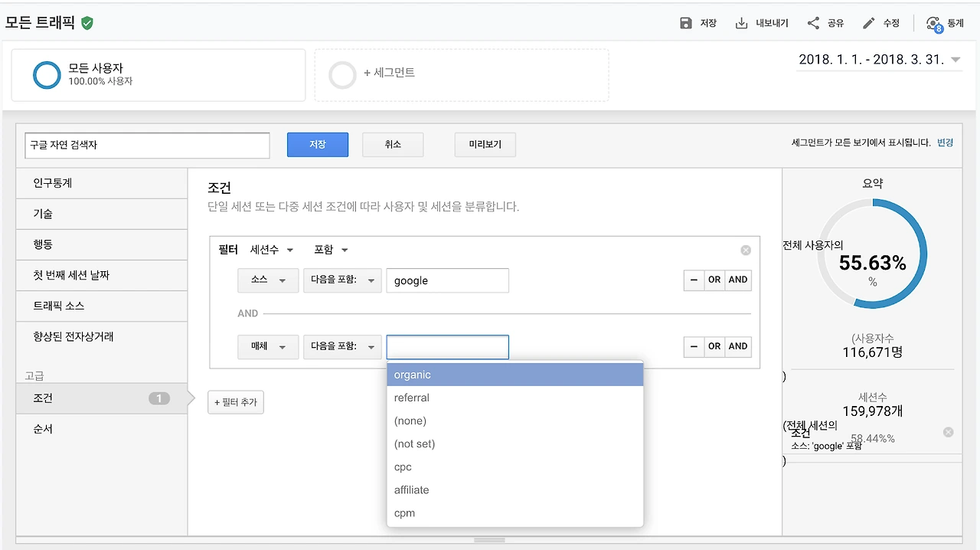Screen dimensions: 980x550
Task: Open the 포함 include/exclude dropdown
Action: click(x=331, y=250)
